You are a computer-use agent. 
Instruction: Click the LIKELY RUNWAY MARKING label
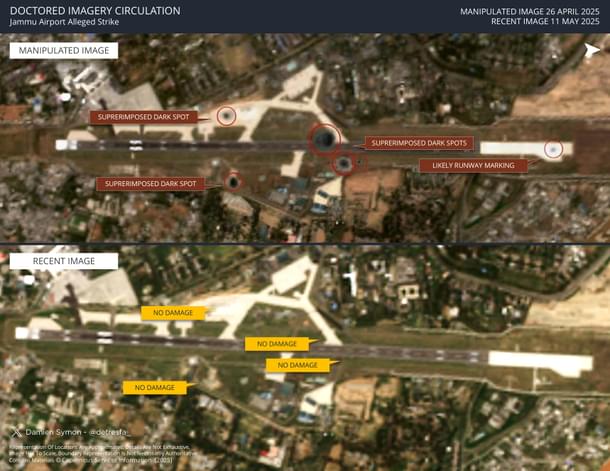pyautogui.click(x=472, y=165)
